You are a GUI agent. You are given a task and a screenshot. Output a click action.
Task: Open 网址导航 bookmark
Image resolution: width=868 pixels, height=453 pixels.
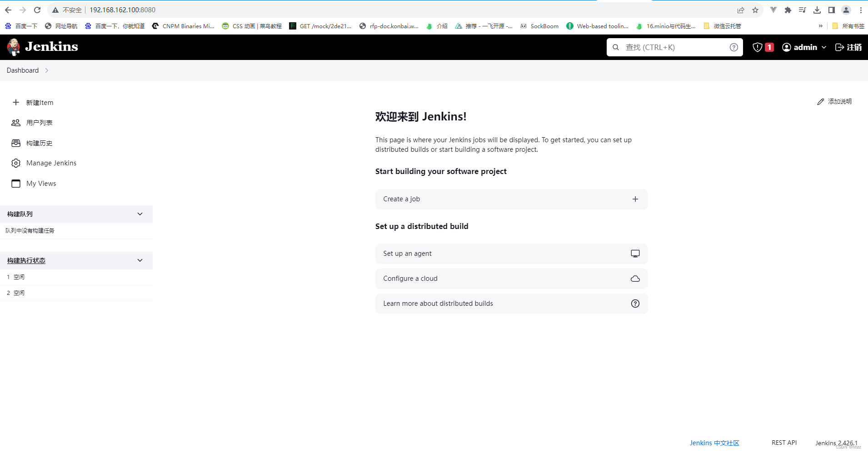click(x=61, y=26)
